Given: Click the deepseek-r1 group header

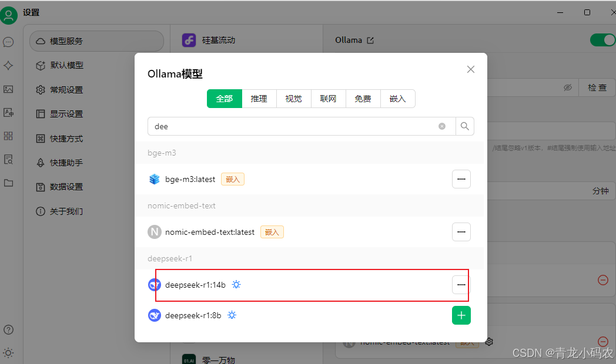Looking at the screenshot, I should (309, 258).
